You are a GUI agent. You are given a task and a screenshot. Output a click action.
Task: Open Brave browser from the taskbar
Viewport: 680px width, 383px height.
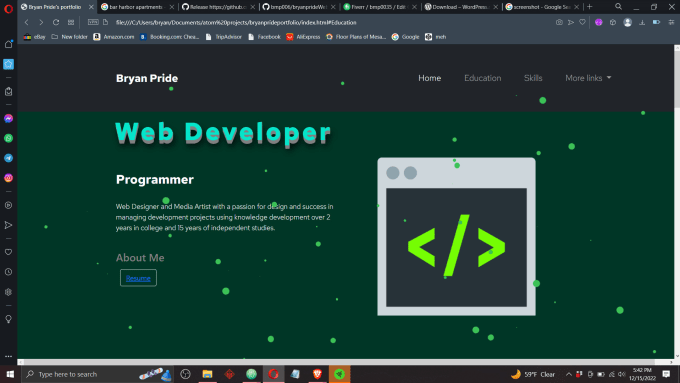tap(317, 374)
